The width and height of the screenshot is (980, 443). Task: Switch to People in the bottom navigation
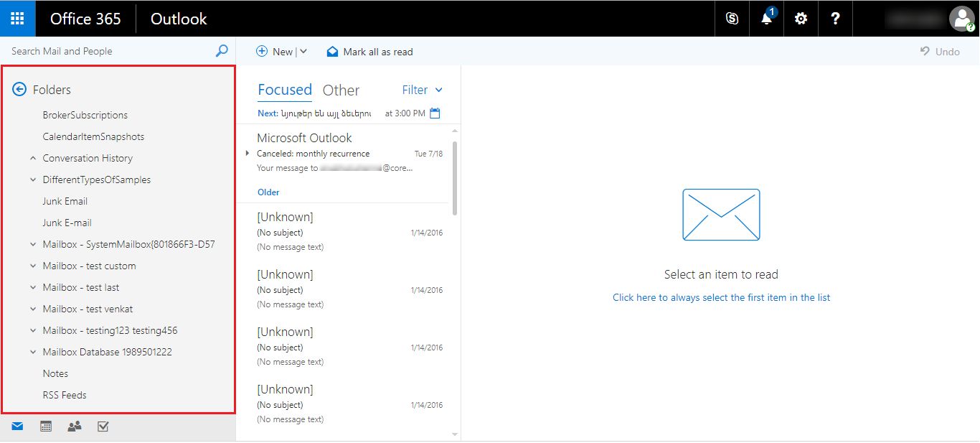[x=74, y=426]
